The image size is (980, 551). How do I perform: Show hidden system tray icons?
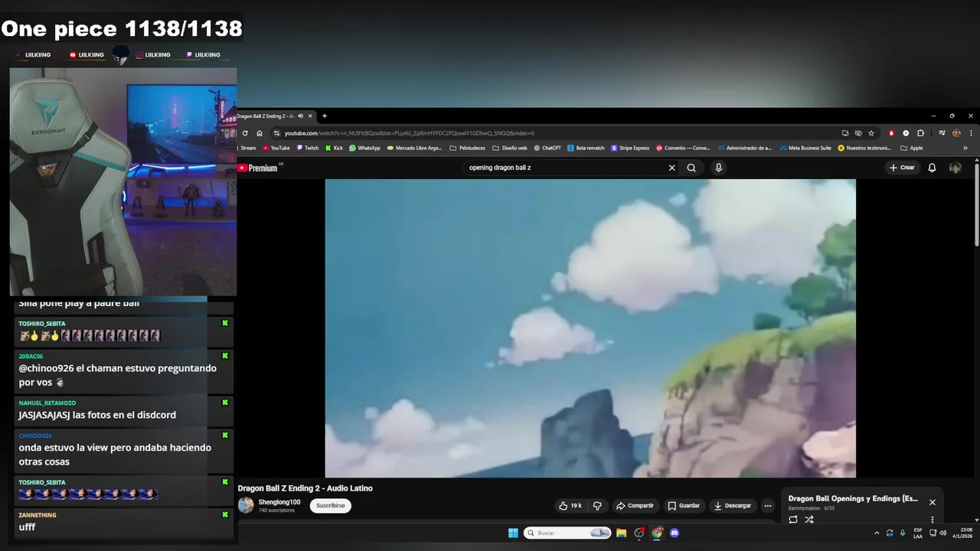pyautogui.click(x=877, y=533)
